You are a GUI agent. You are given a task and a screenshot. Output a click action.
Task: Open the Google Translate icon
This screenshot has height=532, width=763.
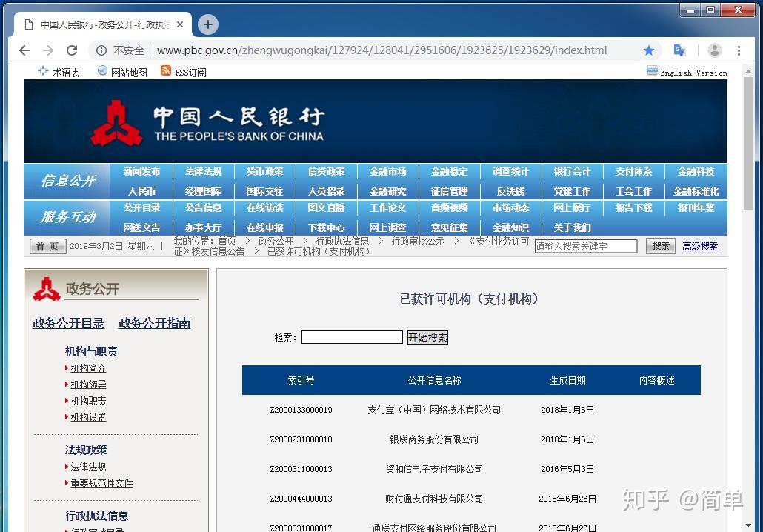tap(679, 50)
